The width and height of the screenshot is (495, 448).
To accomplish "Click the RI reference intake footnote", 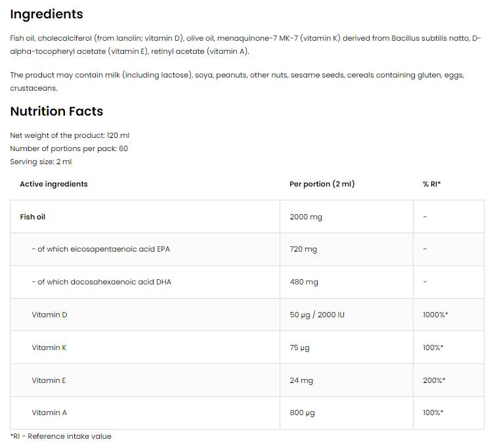I will (x=61, y=436).
